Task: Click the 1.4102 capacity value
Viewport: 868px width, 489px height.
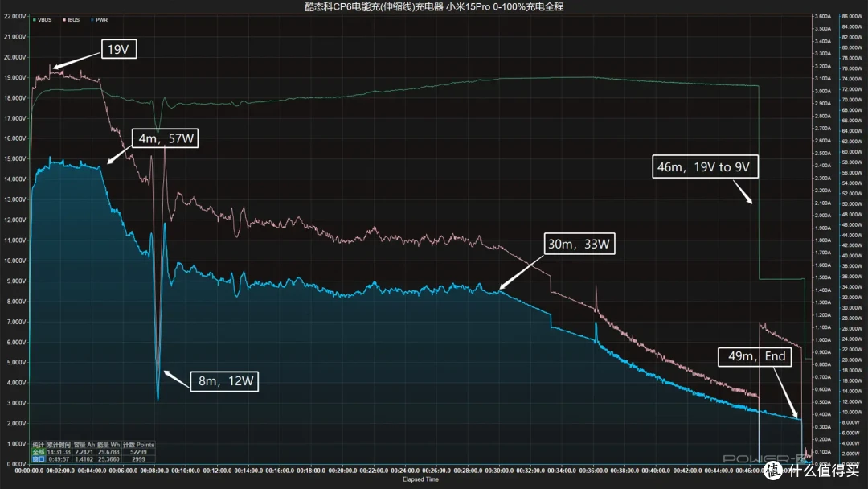Action: tap(84, 459)
